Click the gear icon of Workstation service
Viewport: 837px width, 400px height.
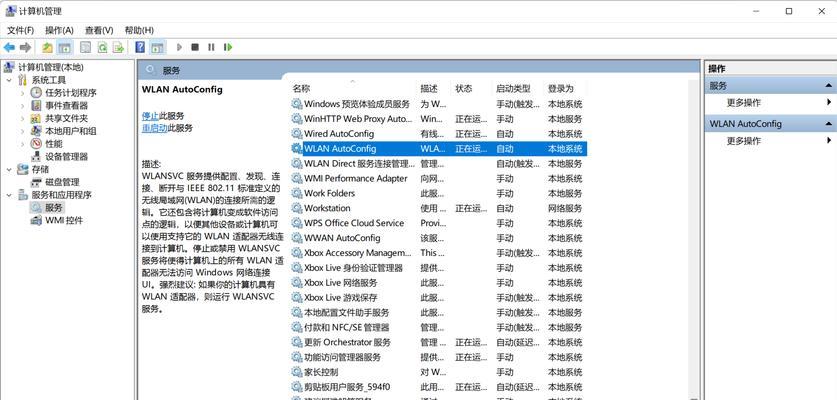297,208
